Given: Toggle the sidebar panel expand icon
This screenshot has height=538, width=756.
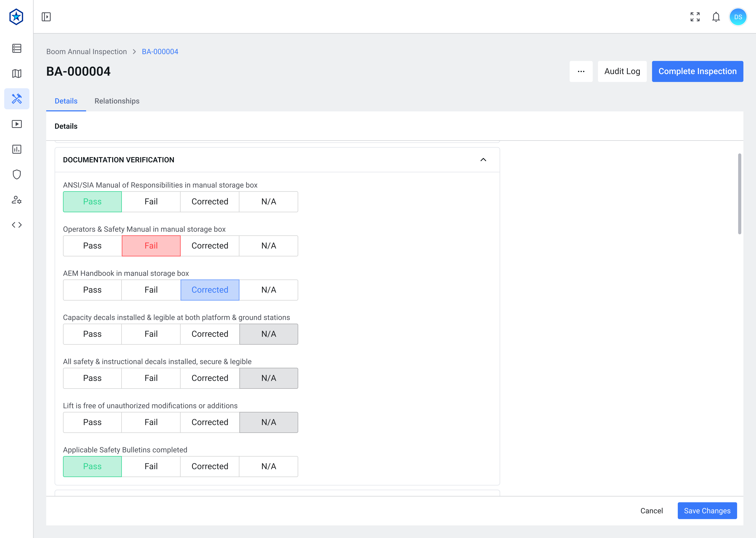Looking at the screenshot, I should pos(46,17).
